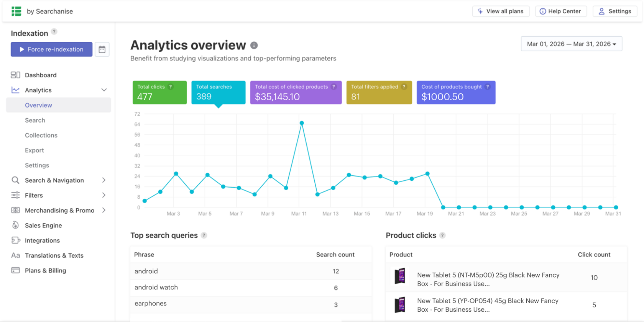Select the teal Total searches tile
The image size is (644, 322).
click(219, 92)
